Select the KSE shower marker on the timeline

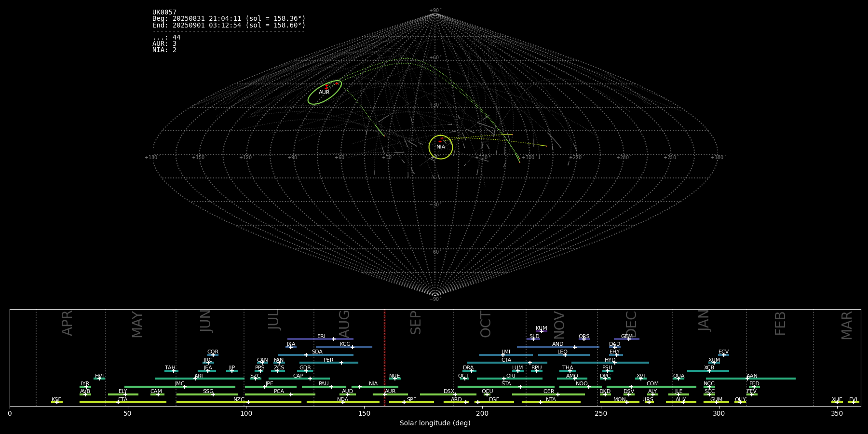57,402
